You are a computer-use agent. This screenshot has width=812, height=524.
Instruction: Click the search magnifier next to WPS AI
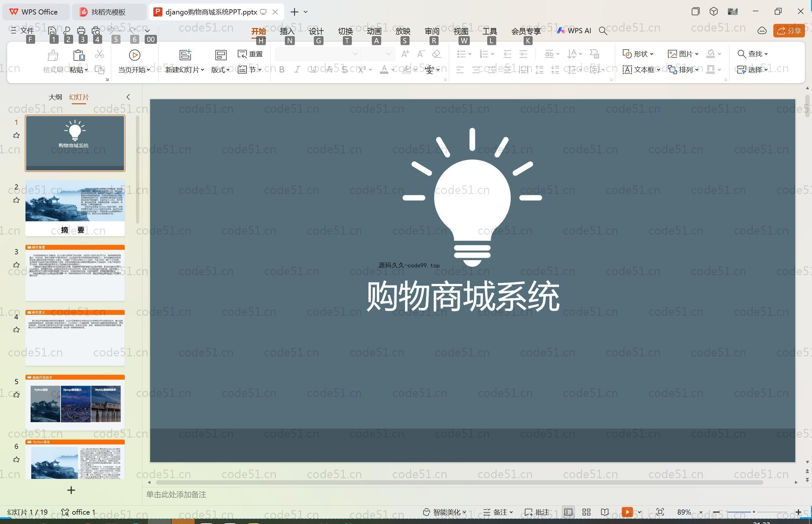tap(603, 31)
